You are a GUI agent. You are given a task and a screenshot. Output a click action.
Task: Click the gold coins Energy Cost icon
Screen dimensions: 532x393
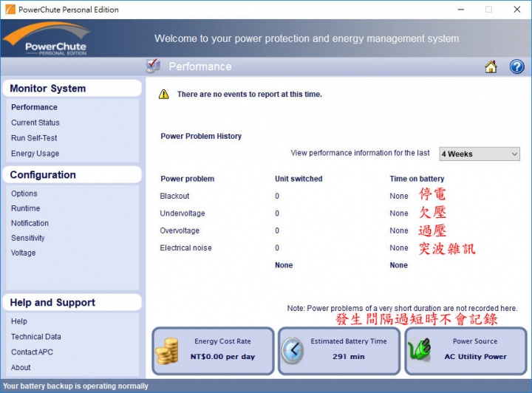pyautogui.click(x=167, y=352)
